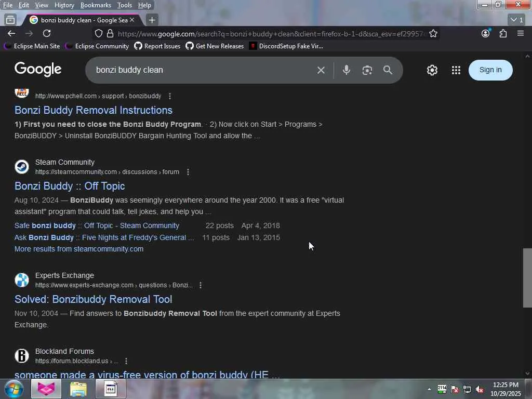Image resolution: width=532 pixels, height=399 pixels.
Task: Open the Windows Start menu
Action: (14, 389)
